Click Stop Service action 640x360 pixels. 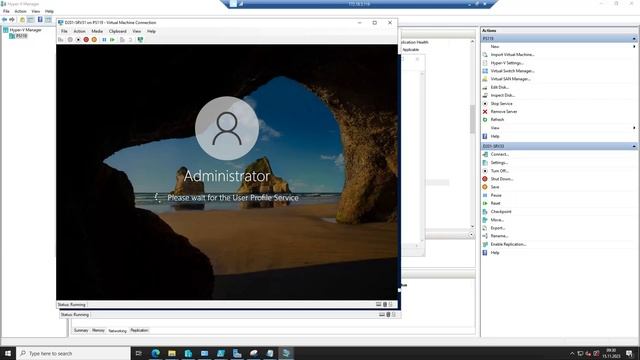point(501,104)
